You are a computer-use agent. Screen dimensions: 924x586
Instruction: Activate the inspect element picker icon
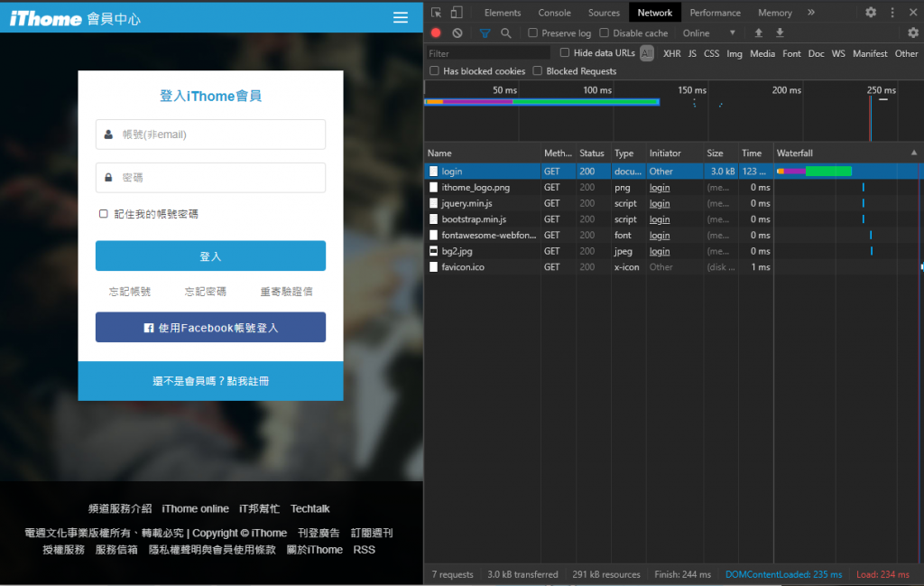point(436,13)
